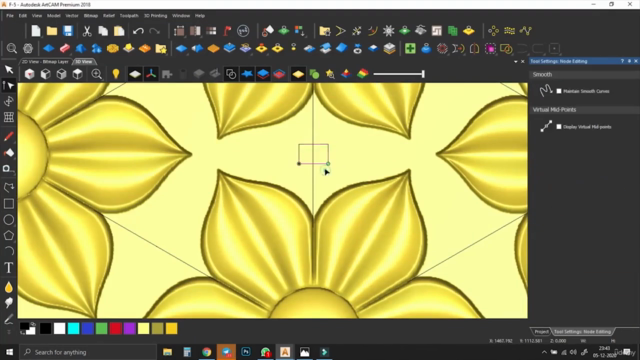Open Chrome from the taskbar

(207, 352)
